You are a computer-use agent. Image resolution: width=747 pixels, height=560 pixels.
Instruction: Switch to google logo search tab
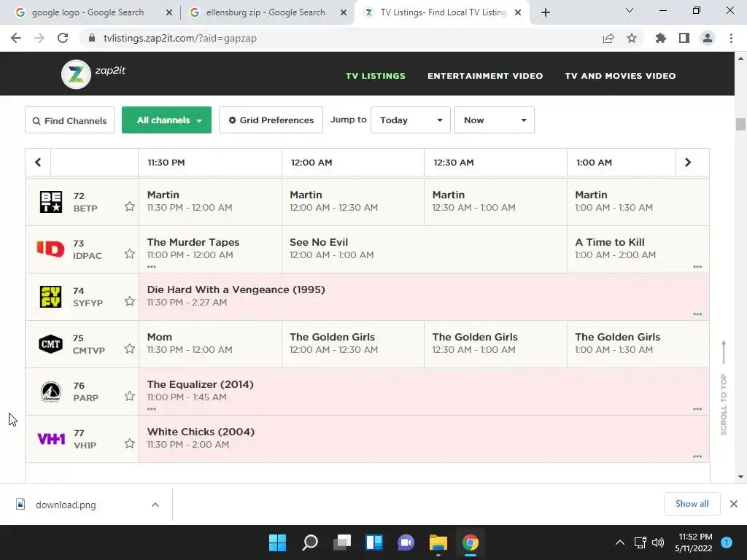click(88, 12)
